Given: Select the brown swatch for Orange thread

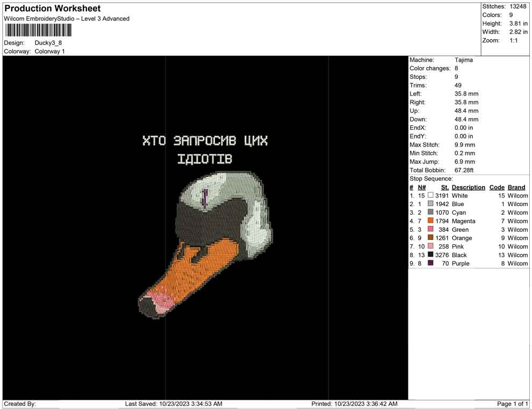Looking at the screenshot, I should (430, 238).
